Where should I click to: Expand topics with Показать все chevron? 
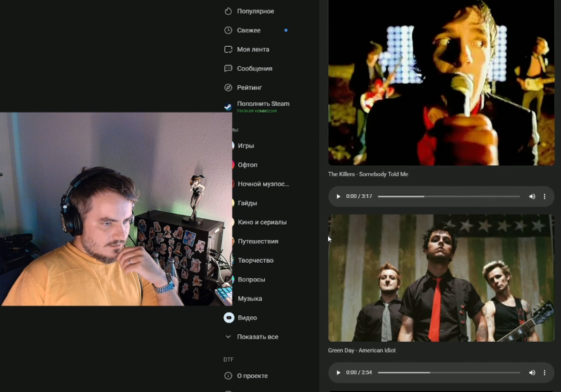pos(228,337)
